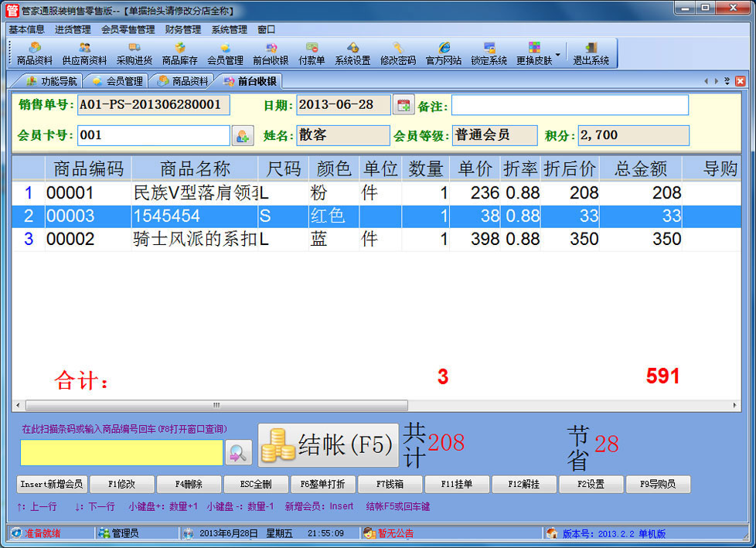Click the 供应商资料 toolbar icon
756x548 pixels.
pyautogui.click(x=84, y=53)
